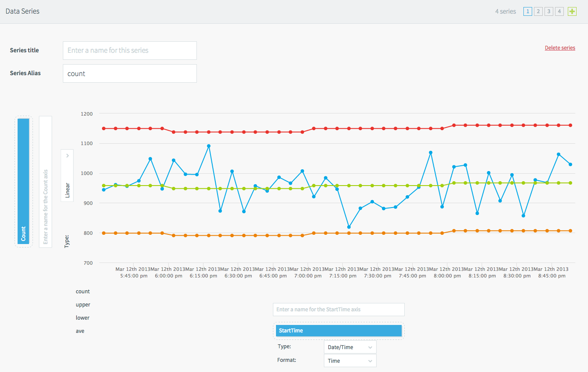The image size is (588, 372).
Task: Click the StartTime axis name placeholder field
Action: 338,309
